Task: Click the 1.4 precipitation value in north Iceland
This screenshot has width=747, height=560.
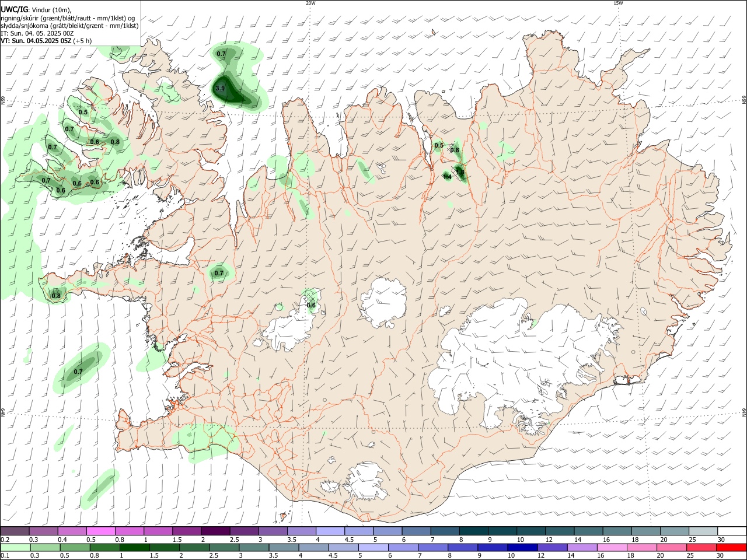Action: click(448, 176)
